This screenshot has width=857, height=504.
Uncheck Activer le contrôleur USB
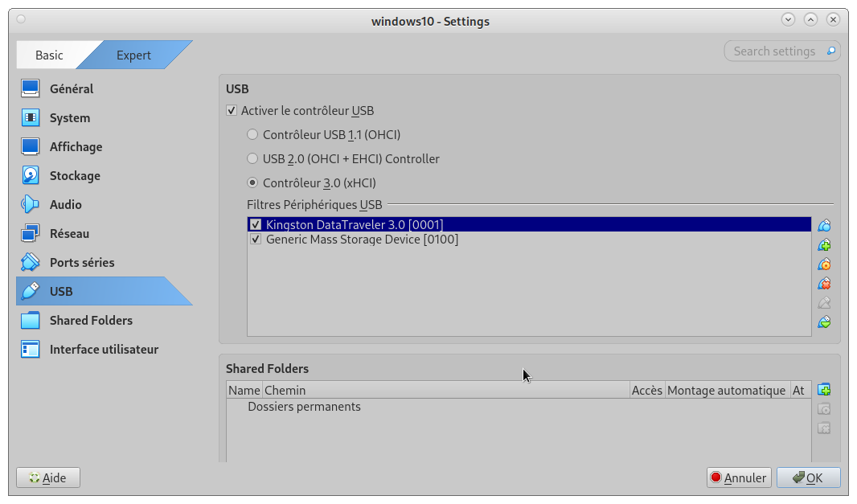(232, 111)
